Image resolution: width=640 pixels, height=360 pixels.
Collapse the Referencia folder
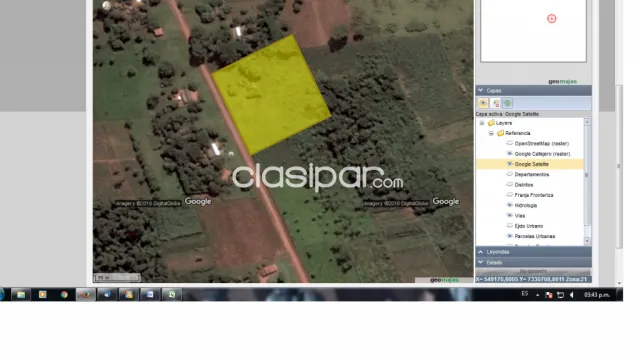point(491,133)
